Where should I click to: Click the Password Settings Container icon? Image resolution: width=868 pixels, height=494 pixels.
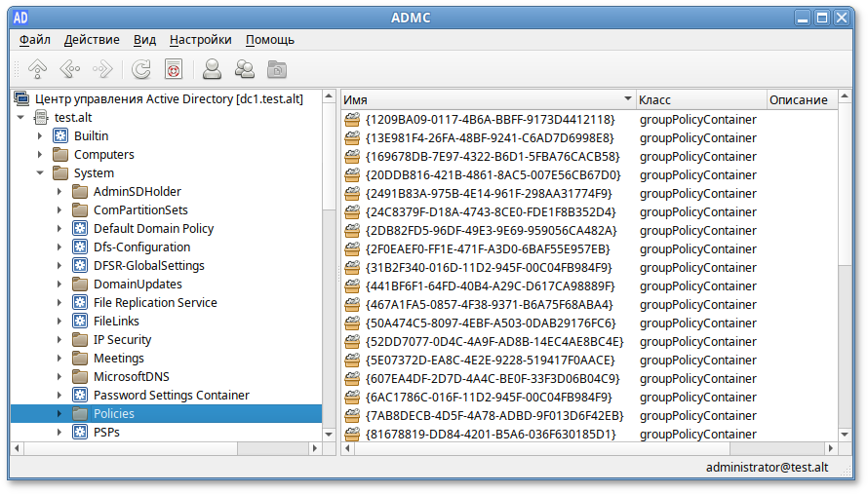pyautogui.click(x=80, y=396)
